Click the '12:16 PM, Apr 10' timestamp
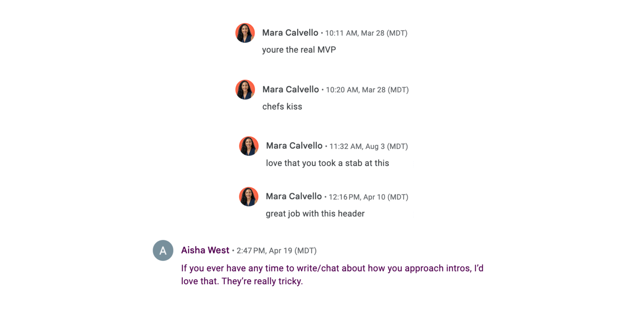The width and height of the screenshot is (644, 322). tap(368, 197)
